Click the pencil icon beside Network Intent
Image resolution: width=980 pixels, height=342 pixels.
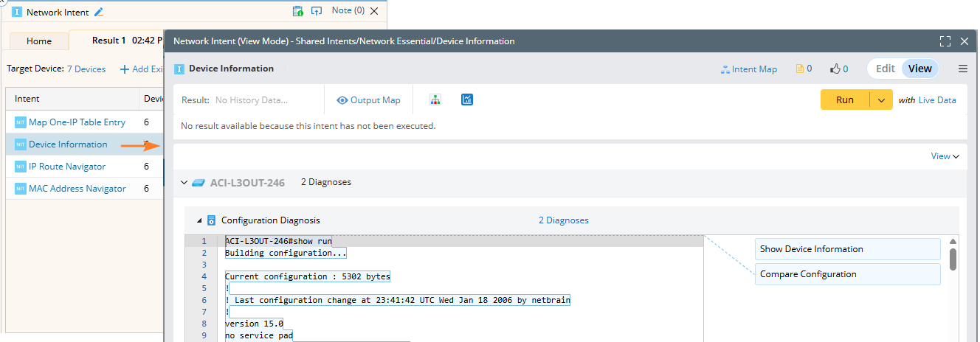click(x=99, y=12)
